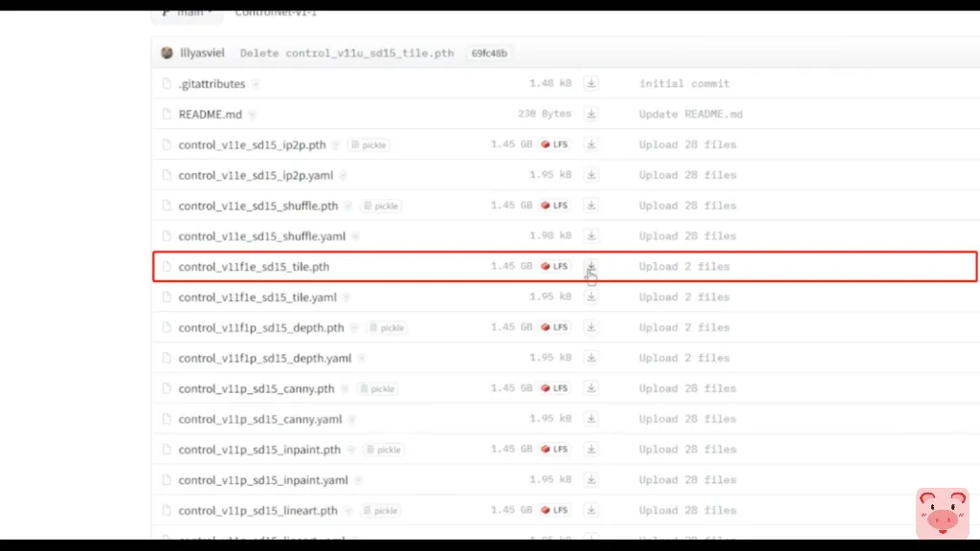Open control_v11p_sd15_canny.yaml file page
This screenshot has width=980, height=551.
coord(260,419)
